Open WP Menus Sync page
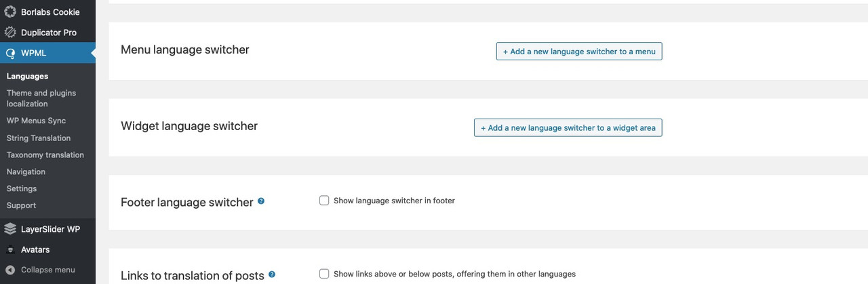Screen dimensions: 868x284 coord(36,121)
